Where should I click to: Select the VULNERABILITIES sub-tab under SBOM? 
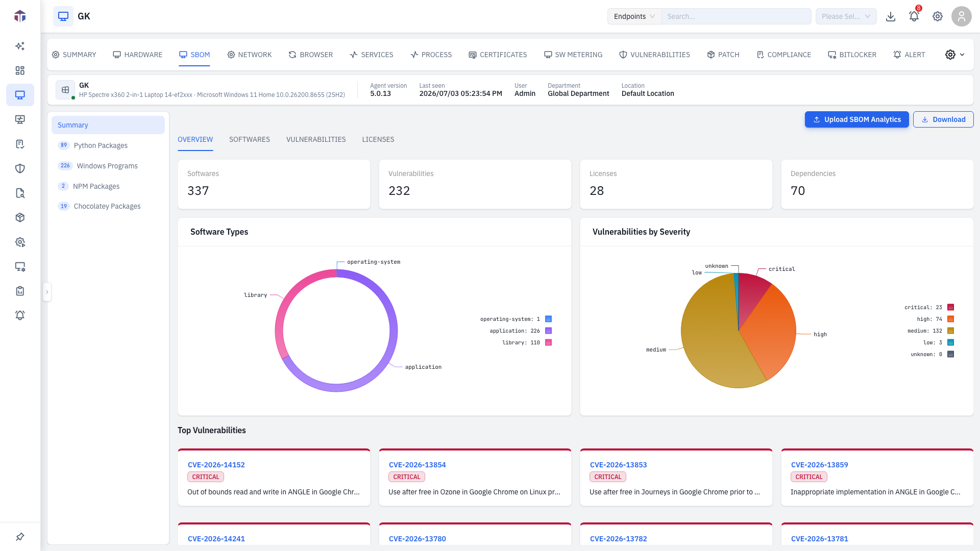(x=316, y=139)
